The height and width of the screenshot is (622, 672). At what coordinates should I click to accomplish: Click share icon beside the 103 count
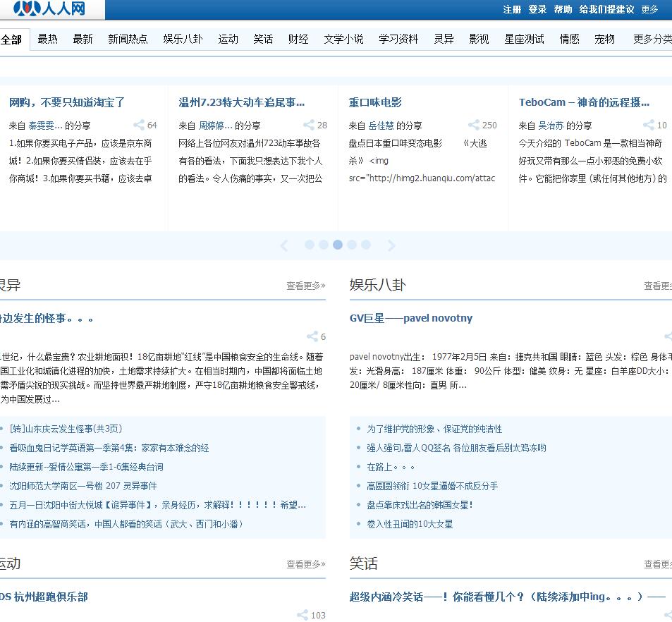click(302, 615)
